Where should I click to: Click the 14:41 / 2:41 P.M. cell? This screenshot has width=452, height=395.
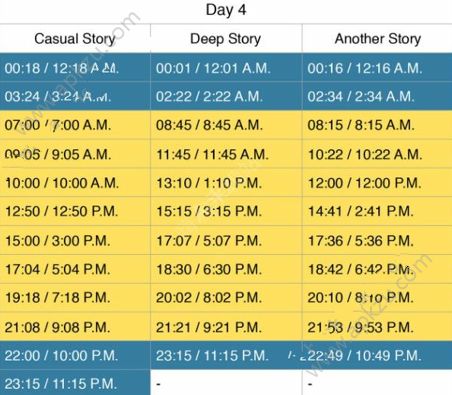click(377, 211)
